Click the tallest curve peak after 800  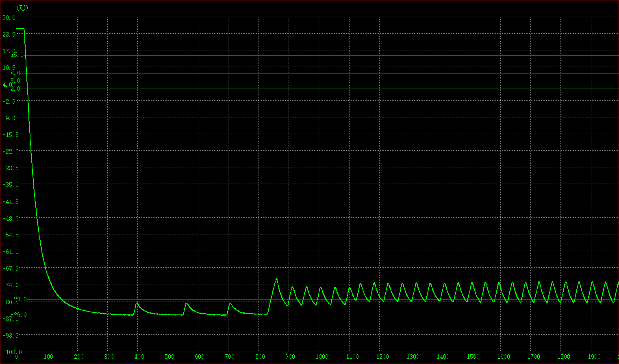click(x=276, y=279)
